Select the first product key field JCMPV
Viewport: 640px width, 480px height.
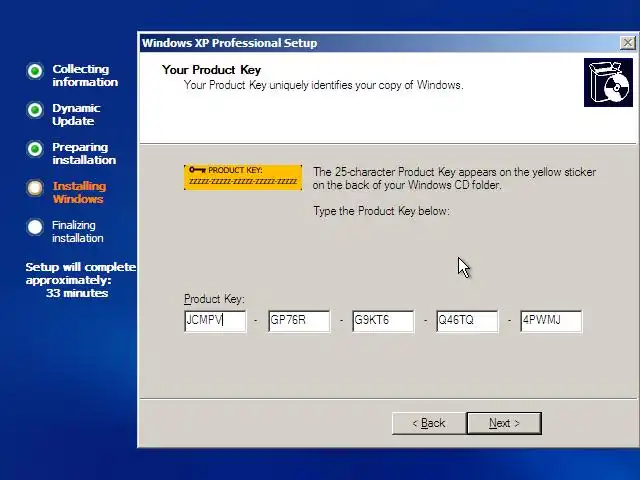click(215, 321)
